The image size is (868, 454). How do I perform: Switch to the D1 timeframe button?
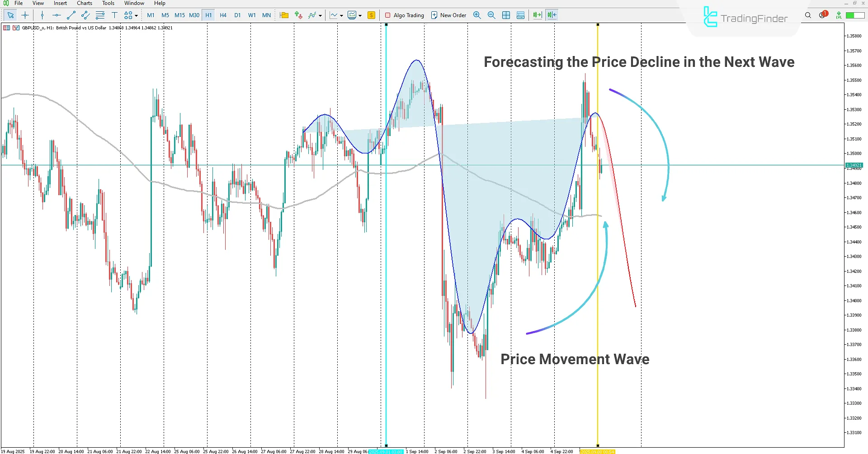tap(237, 15)
